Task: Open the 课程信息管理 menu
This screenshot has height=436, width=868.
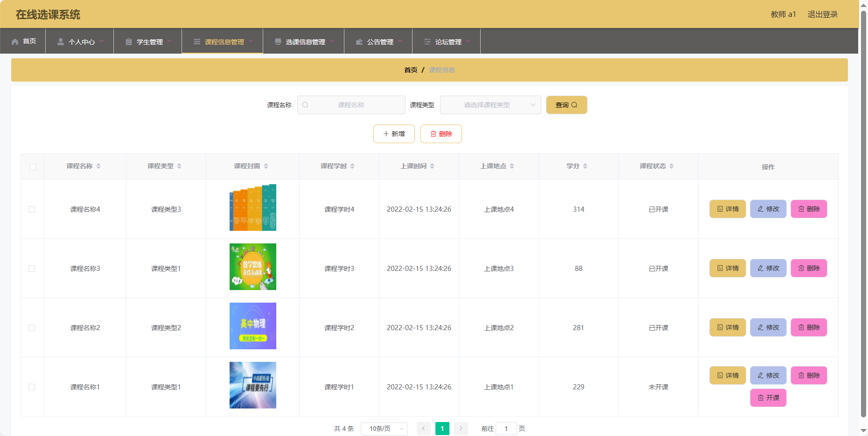Action: click(223, 41)
